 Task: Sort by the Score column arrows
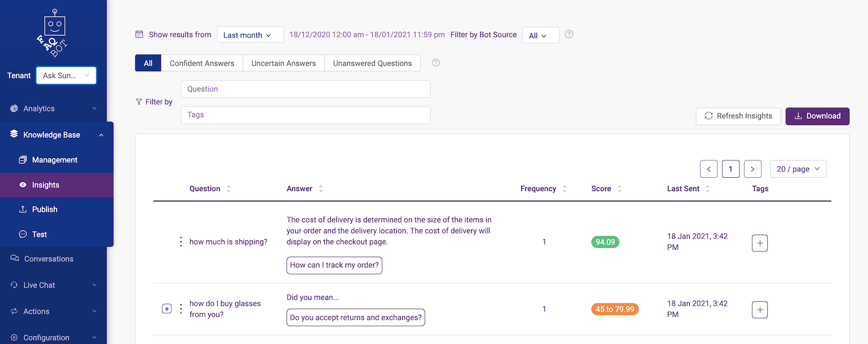[620, 189]
